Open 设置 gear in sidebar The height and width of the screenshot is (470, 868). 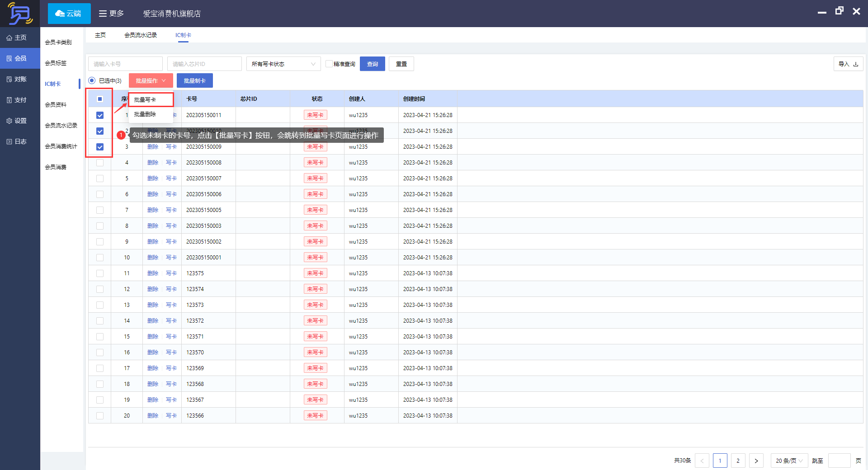point(20,121)
